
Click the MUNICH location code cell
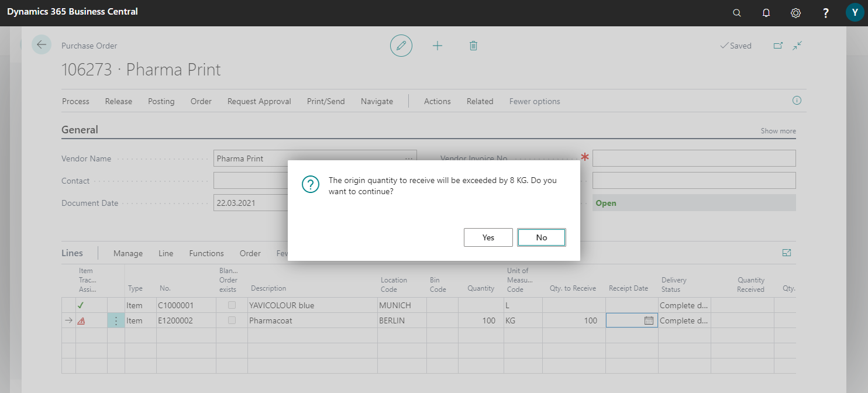402,305
